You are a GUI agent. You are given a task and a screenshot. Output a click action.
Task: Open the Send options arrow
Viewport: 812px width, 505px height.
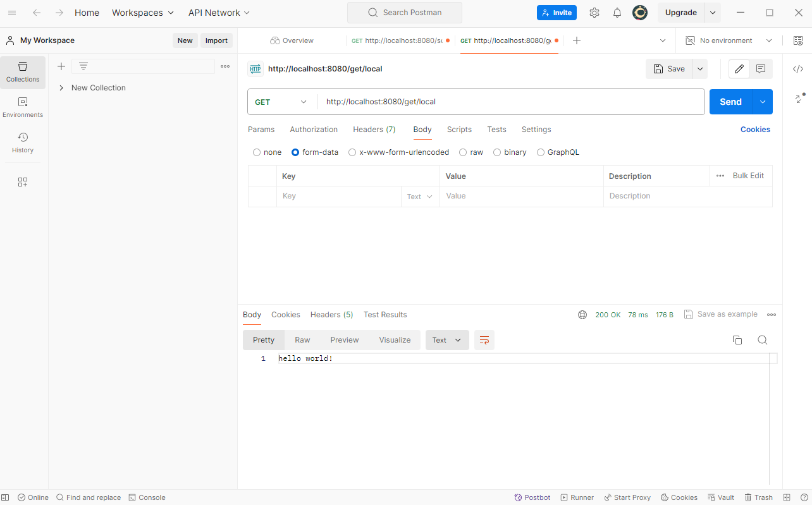[763, 102]
